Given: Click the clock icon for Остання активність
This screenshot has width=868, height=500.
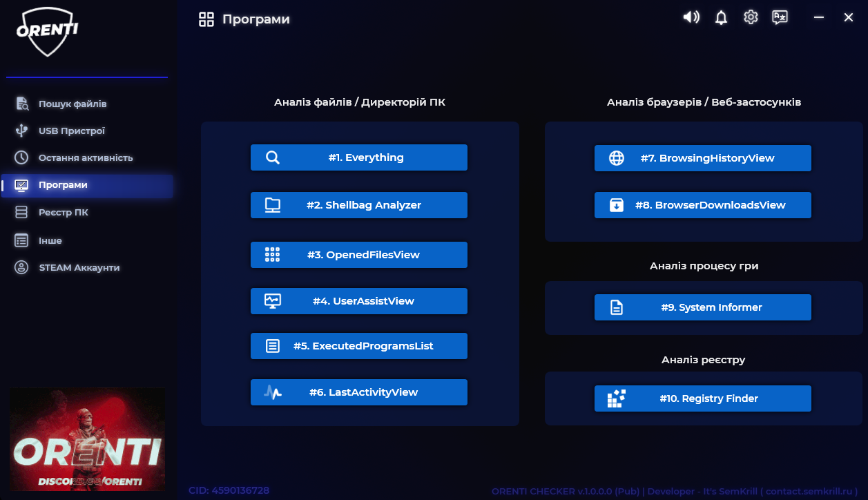Looking at the screenshot, I should [21, 157].
